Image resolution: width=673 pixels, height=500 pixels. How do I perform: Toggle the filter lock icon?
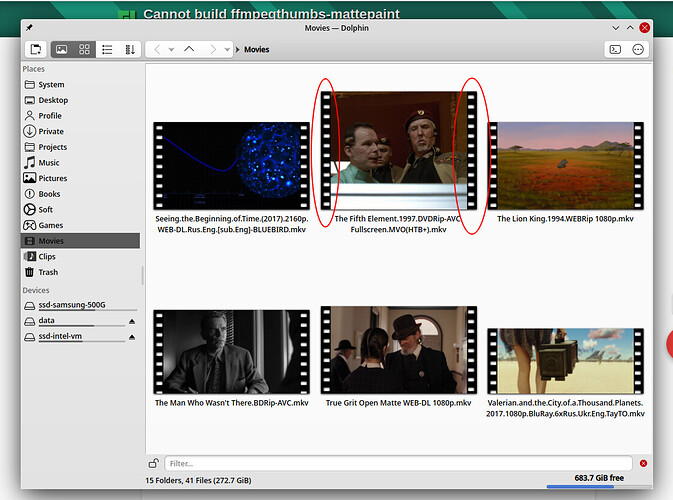(x=154, y=464)
